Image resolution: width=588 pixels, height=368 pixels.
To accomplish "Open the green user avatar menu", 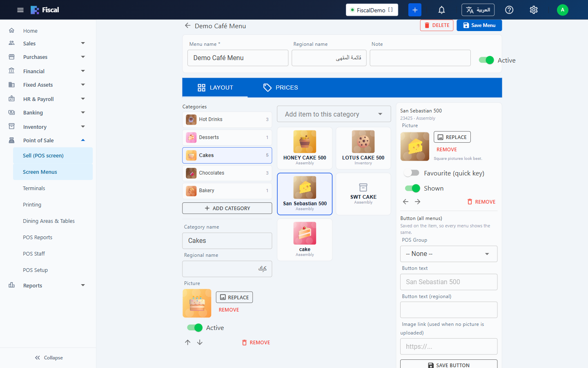I will (x=563, y=10).
